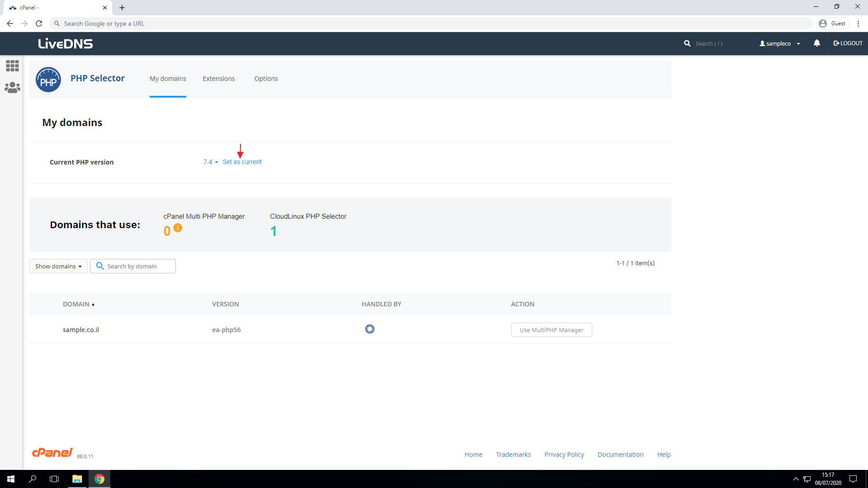This screenshot has height=488, width=868.
Task: Click the sample.co.il domain cell
Action: click(x=81, y=330)
